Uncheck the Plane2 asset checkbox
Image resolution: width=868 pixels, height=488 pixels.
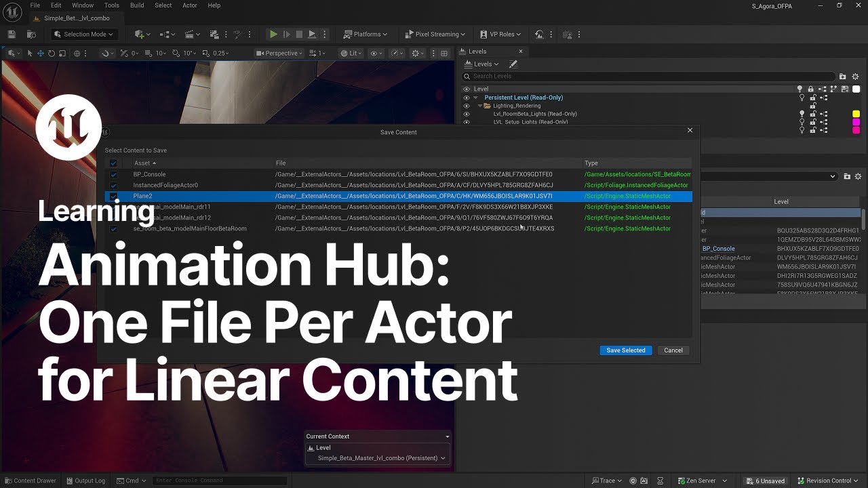pos(113,196)
